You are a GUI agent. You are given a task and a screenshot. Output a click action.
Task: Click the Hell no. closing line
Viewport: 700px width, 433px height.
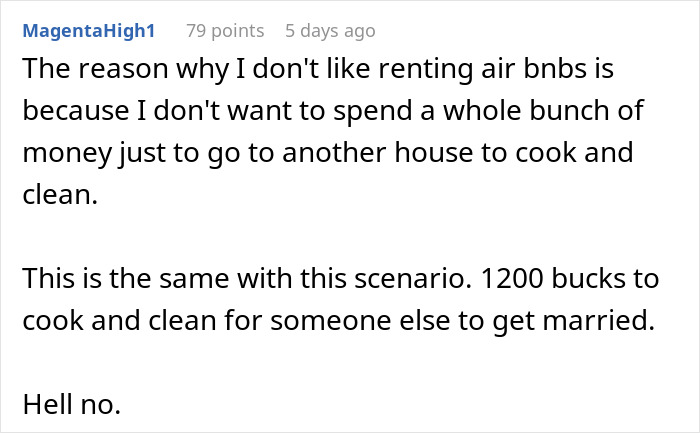point(71,404)
